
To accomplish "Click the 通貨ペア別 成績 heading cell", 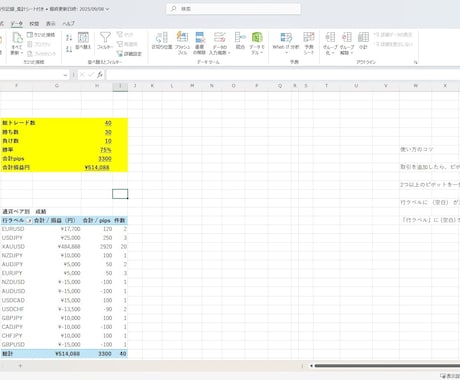I will tap(24, 212).
